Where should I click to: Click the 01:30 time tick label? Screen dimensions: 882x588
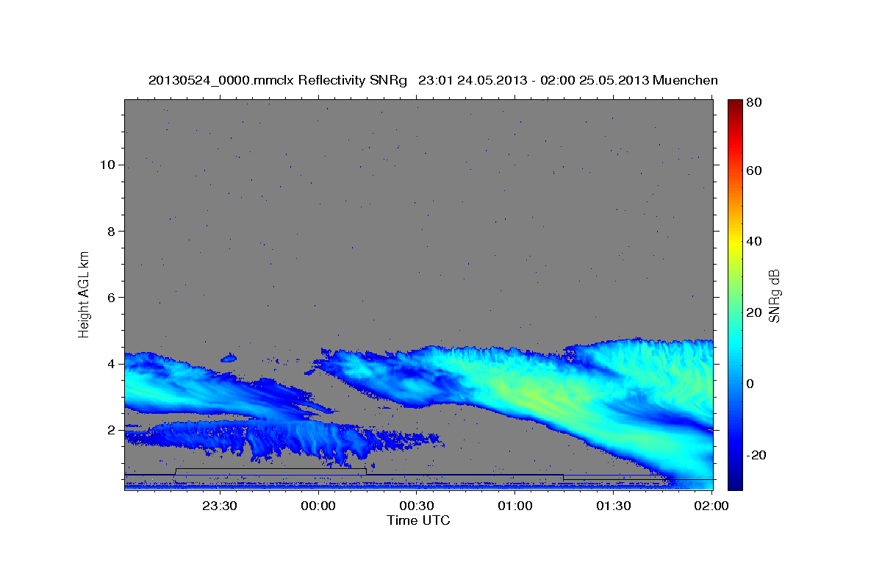point(613,506)
